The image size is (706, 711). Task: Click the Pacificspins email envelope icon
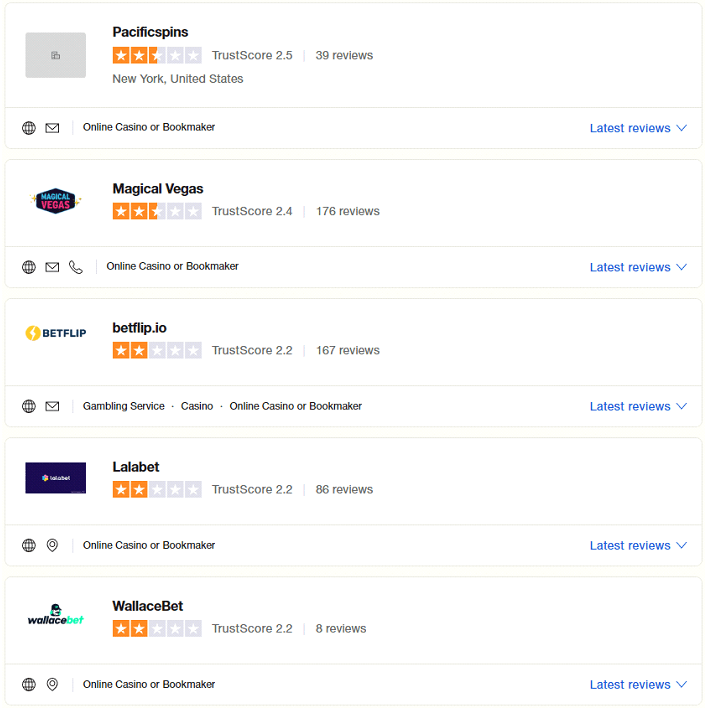(x=52, y=128)
